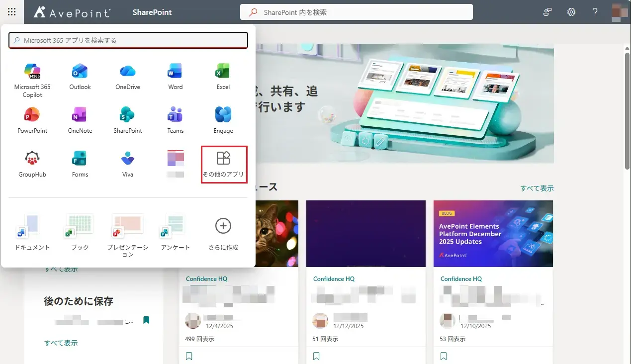
Task: Open Confidence HQ link on cat news card
Action: 206,279
